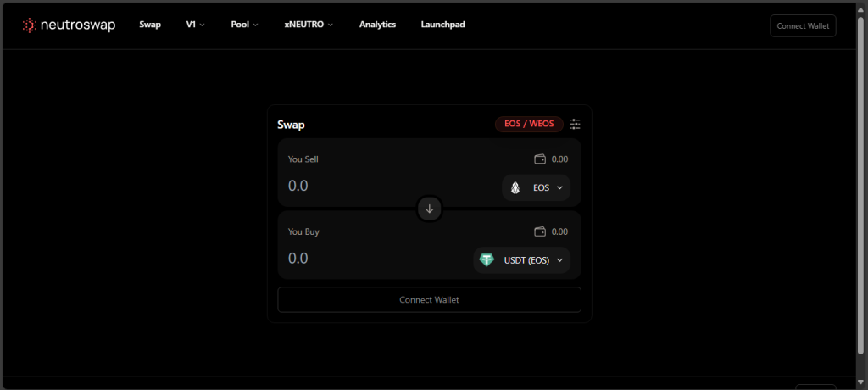Click the green USDT token logo
The width and height of the screenshot is (868, 390).
[487, 260]
